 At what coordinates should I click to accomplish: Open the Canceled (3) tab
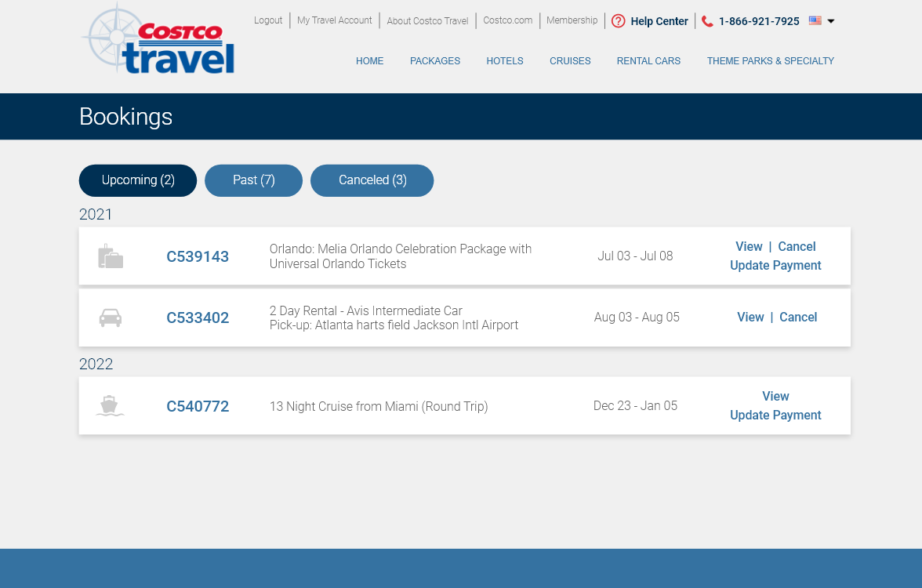[x=372, y=180]
